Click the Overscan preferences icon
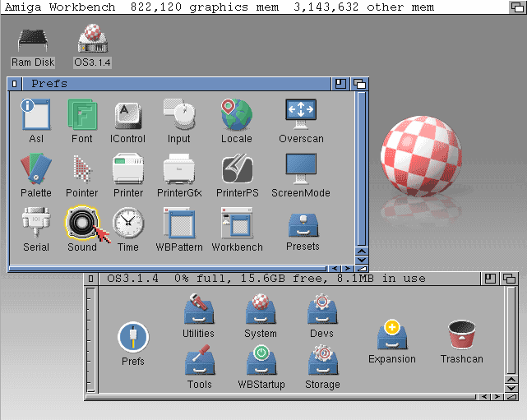527x420 pixels. point(301,114)
